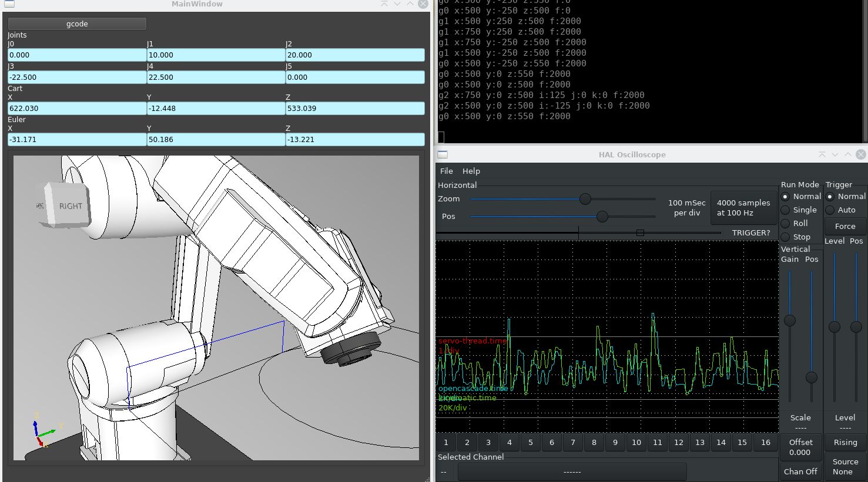Select oscilloscope channel 1 button

446,443
